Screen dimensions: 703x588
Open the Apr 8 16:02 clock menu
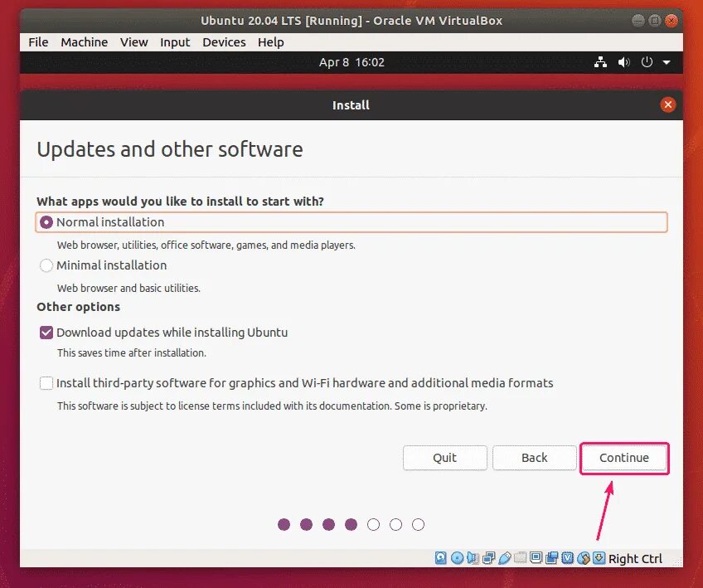(351, 62)
